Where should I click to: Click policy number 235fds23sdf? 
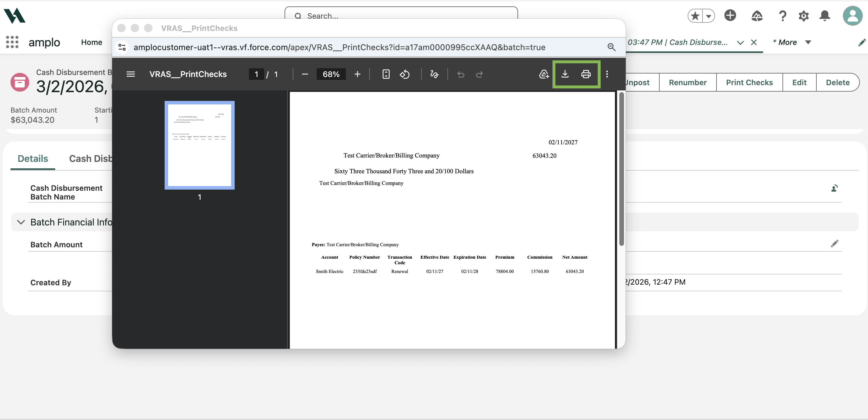[365, 272]
